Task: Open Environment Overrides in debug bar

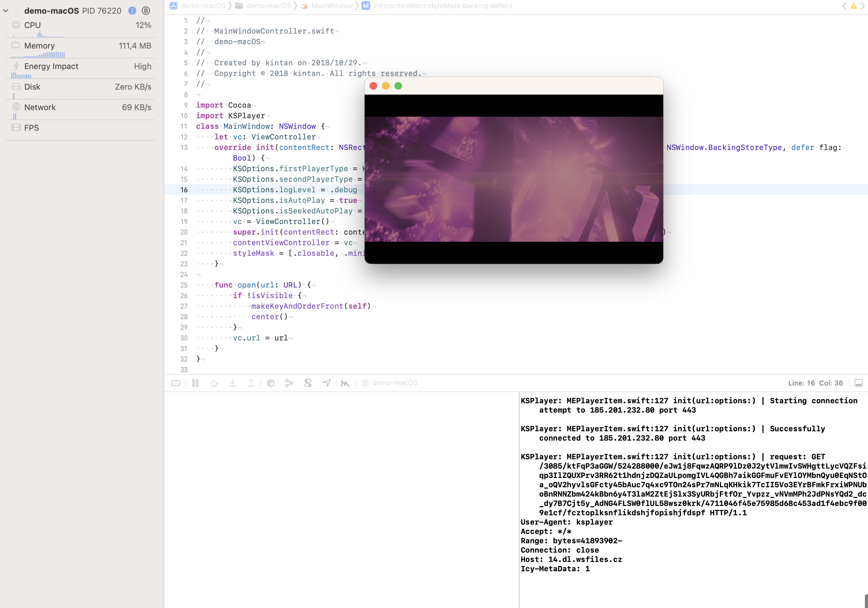Action: (x=308, y=383)
